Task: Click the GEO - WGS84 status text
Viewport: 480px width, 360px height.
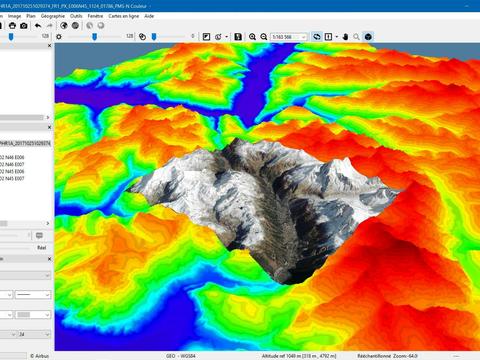Action: tap(181, 356)
